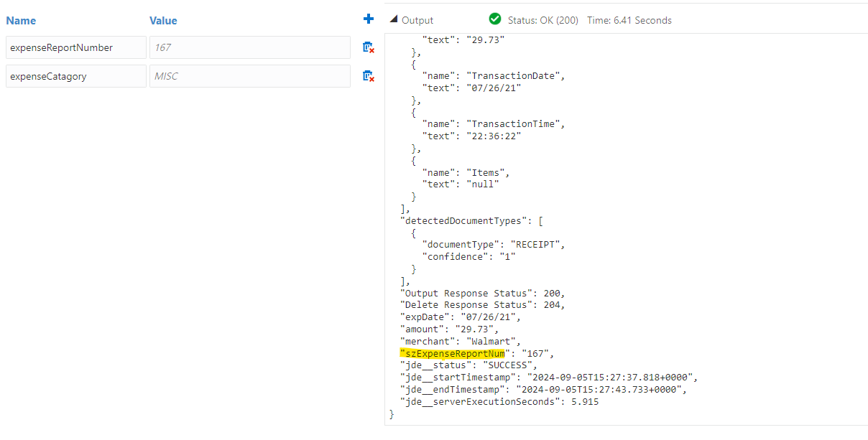Select the jde__serverExecutionSeconds line
The width and height of the screenshot is (868, 440).
pos(499,401)
